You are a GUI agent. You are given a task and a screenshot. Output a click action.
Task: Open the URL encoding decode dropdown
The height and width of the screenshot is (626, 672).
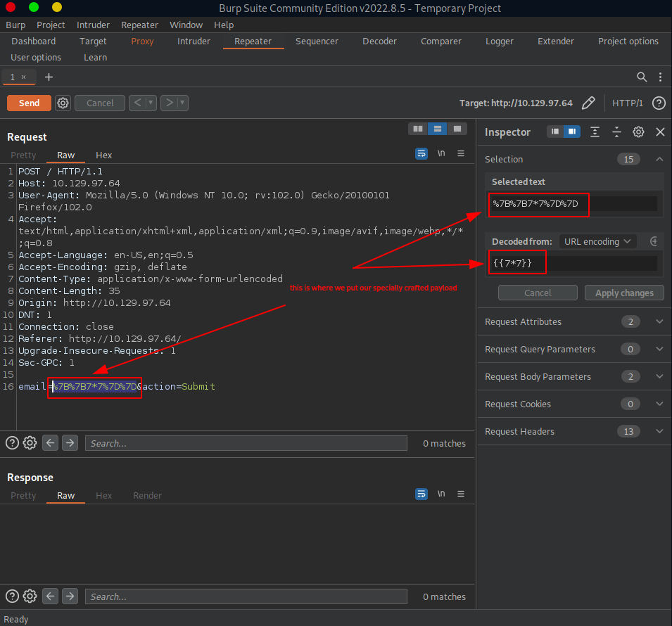(x=597, y=241)
